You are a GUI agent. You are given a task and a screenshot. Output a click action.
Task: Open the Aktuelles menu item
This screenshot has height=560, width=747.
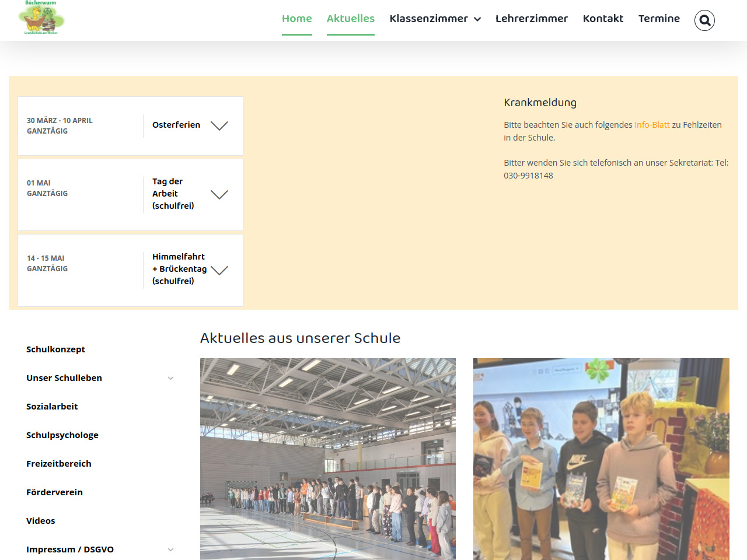[350, 19]
